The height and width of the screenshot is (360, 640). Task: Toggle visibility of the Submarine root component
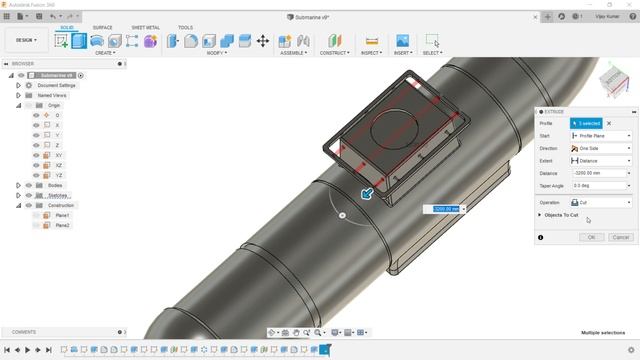[x=21, y=76]
